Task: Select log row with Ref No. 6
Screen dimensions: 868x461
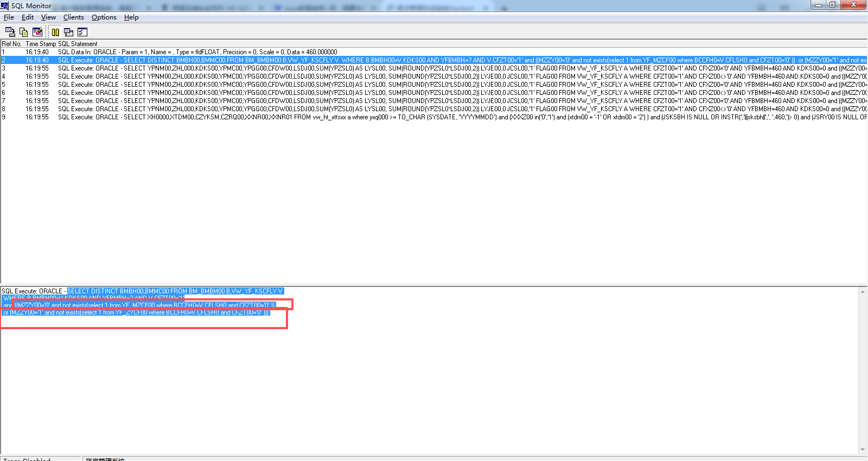Action: click(434, 93)
